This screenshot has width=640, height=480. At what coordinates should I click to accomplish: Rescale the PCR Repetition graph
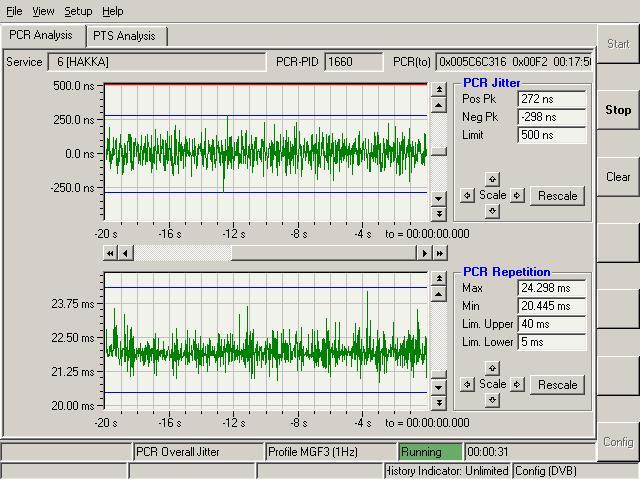tap(557, 384)
